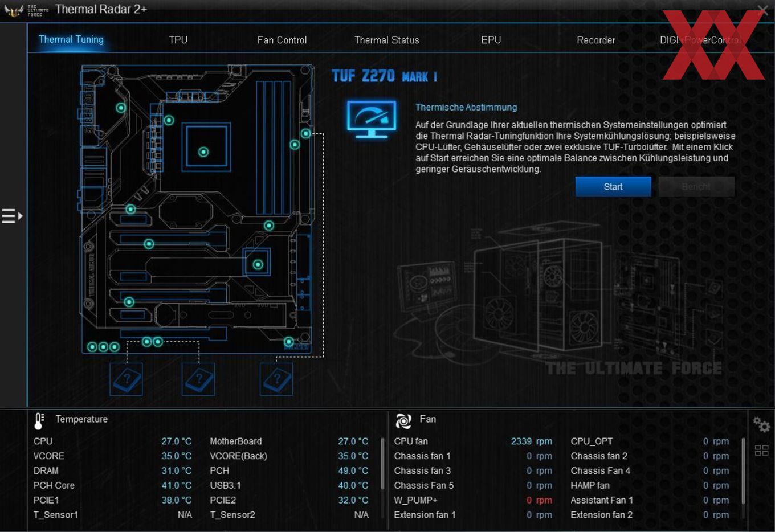Click the Assistant Fan 1 label
The width and height of the screenshot is (775, 532).
pyautogui.click(x=602, y=500)
